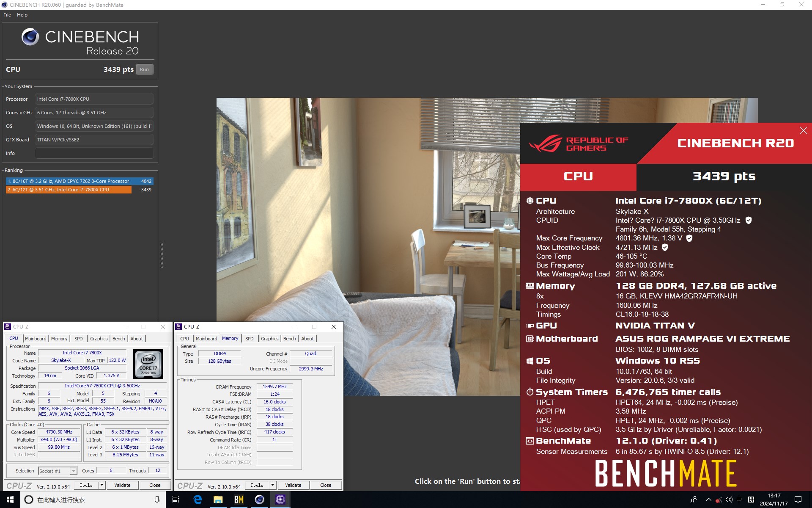Open Bench tab in left CPU-Z window
This screenshot has height=508, width=812.
pos(119,339)
